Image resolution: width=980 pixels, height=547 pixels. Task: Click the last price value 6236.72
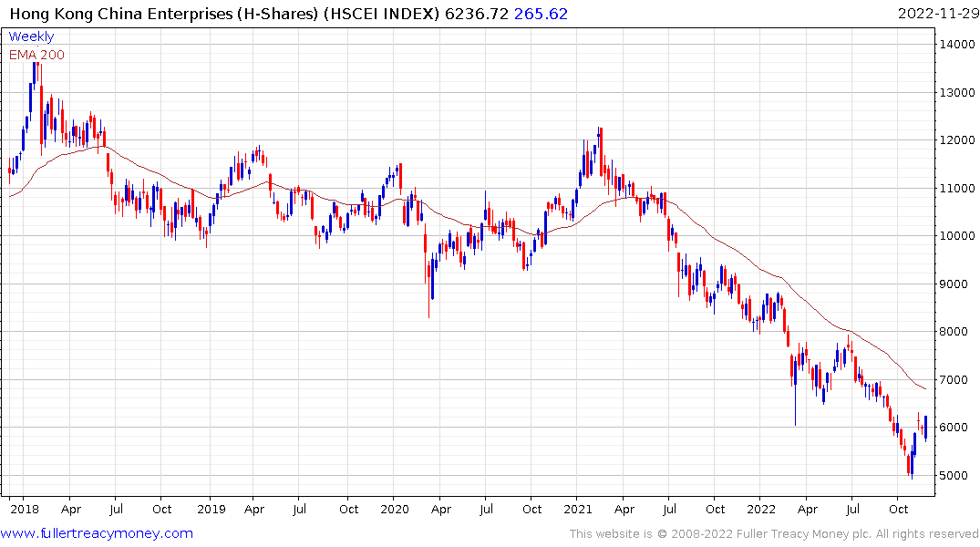tap(476, 14)
